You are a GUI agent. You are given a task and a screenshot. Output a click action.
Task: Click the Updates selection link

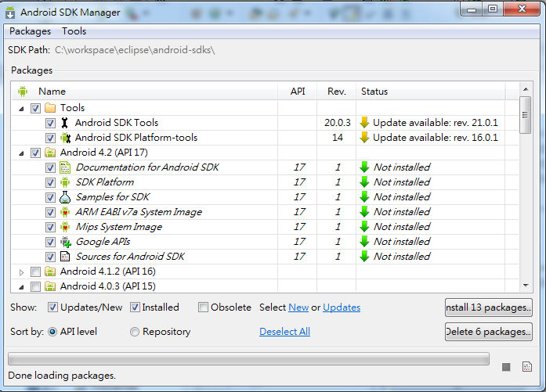(x=342, y=307)
